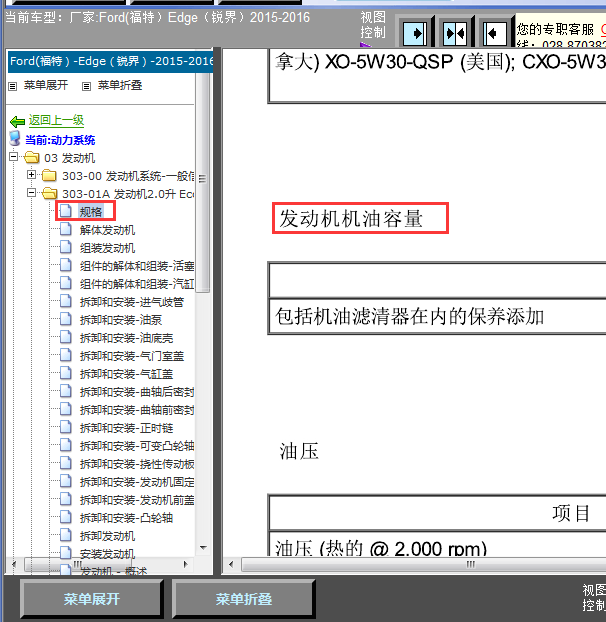Screen dimensions: 606x622
Task: Click the page icon beside 组装发动机
Action: click(x=65, y=247)
